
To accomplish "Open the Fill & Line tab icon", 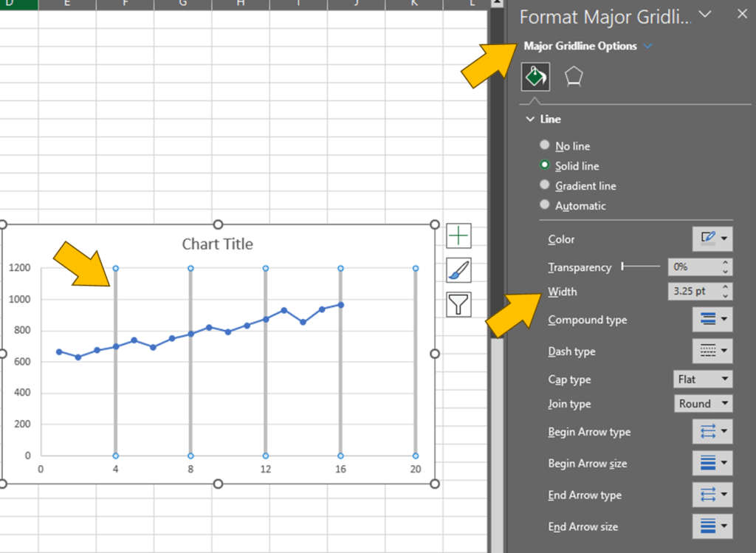I will tap(535, 76).
